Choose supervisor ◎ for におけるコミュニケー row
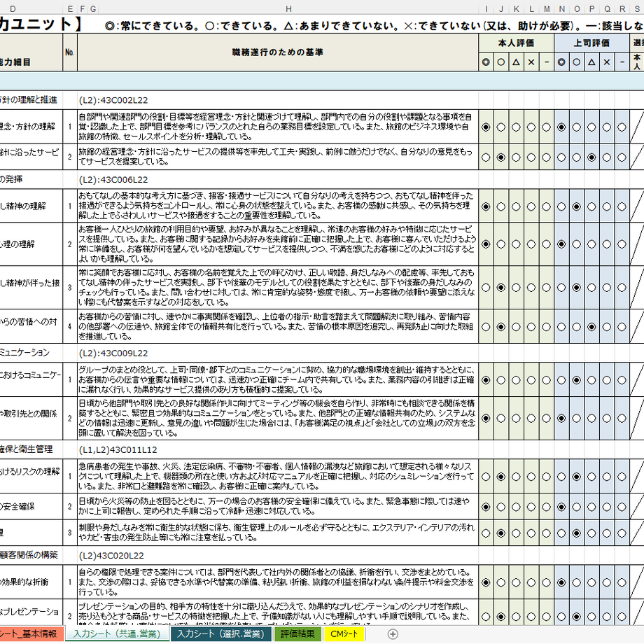This screenshot has width=644, height=644. 561,380
